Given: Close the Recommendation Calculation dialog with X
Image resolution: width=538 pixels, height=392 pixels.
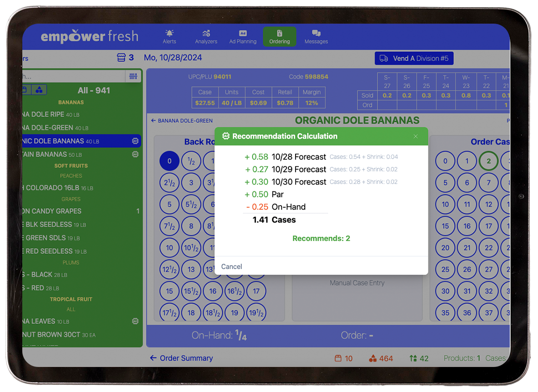Looking at the screenshot, I should pyautogui.click(x=416, y=136).
